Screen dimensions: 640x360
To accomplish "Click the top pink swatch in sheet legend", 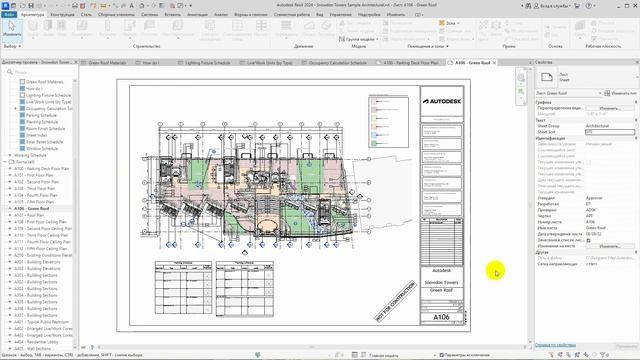I will coord(373,101).
